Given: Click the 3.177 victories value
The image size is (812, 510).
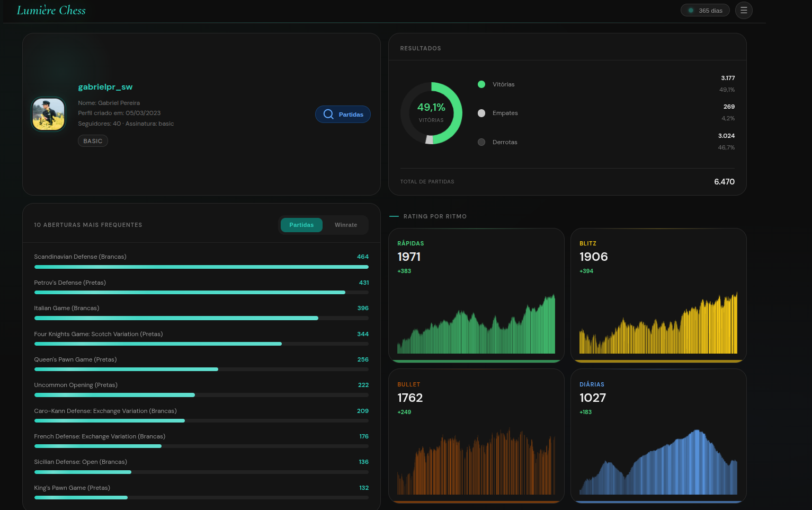Looking at the screenshot, I should [x=728, y=78].
